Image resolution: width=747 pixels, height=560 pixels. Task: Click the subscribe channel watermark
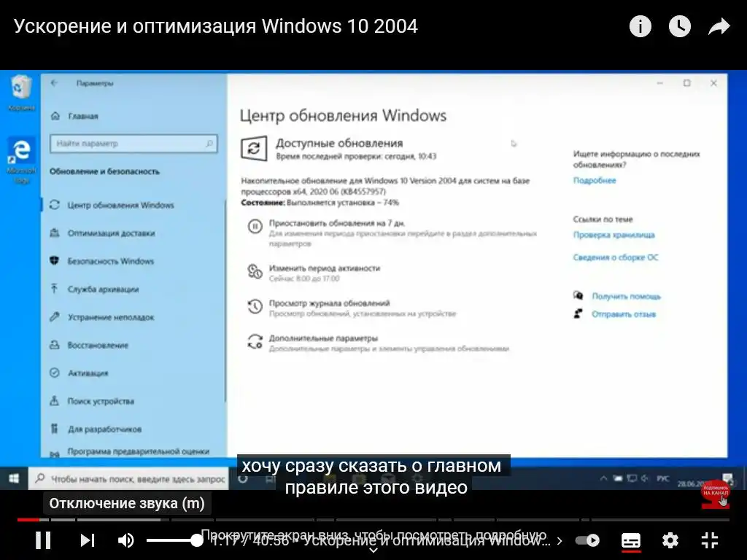pyautogui.click(x=716, y=494)
